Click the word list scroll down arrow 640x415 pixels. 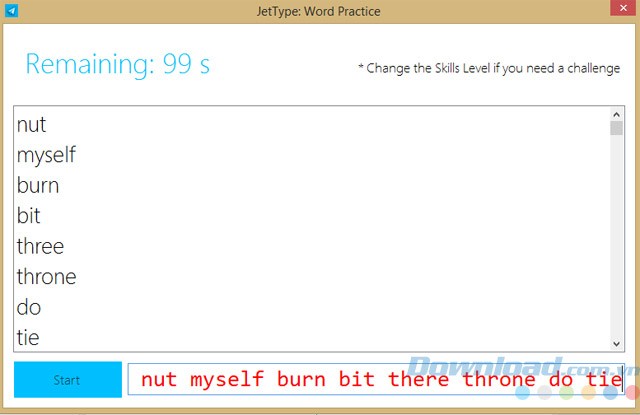coord(616,343)
